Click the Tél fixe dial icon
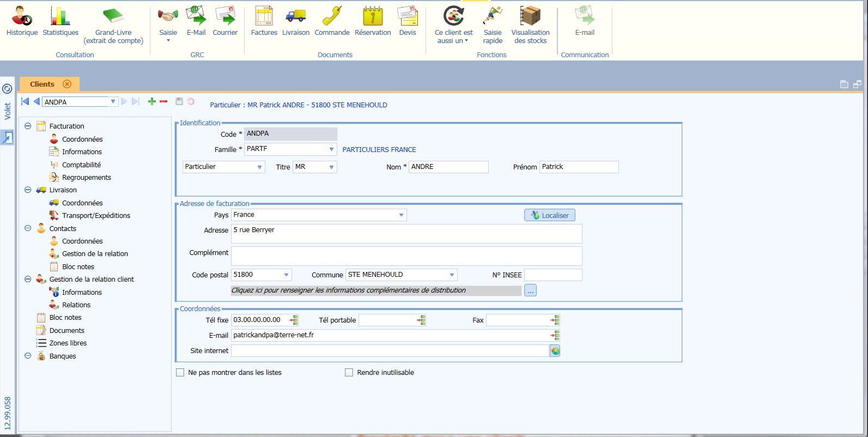868x437 pixels. [293, 320]
